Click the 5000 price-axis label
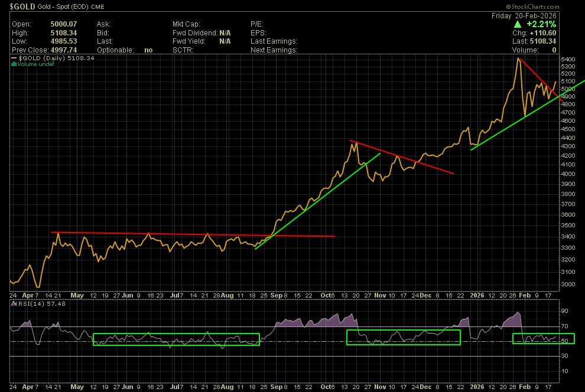Viewport: 585px width, 392px height. 568,89
